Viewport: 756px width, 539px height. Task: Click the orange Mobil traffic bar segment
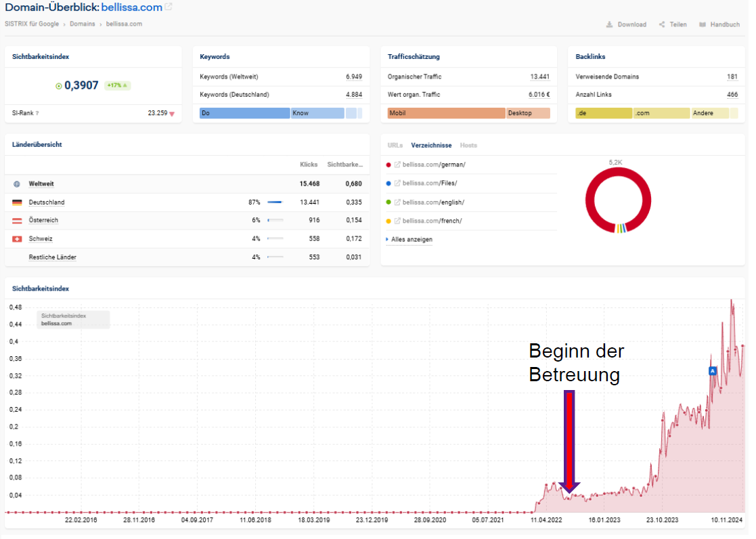(x=446, y=113)
